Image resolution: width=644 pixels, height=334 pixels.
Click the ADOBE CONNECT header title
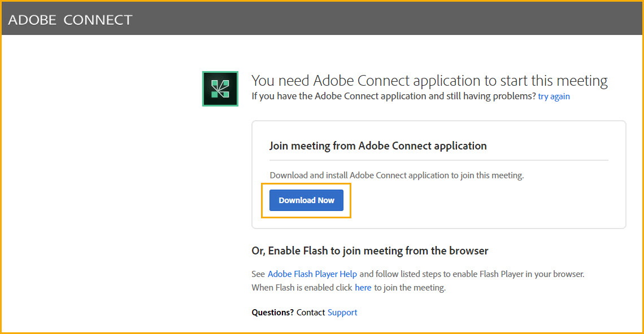pos(70,20)
